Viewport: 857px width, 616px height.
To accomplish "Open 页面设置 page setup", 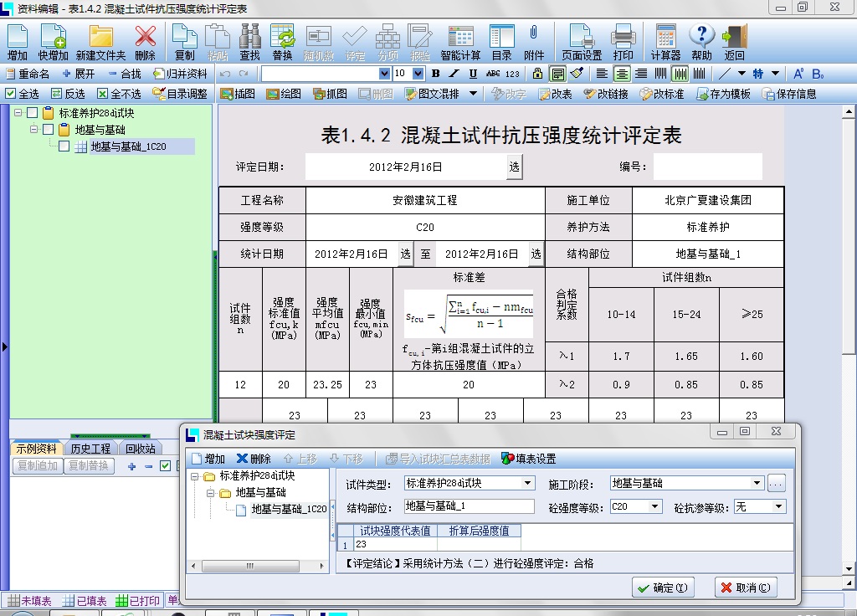I will (x=582, y=42).
